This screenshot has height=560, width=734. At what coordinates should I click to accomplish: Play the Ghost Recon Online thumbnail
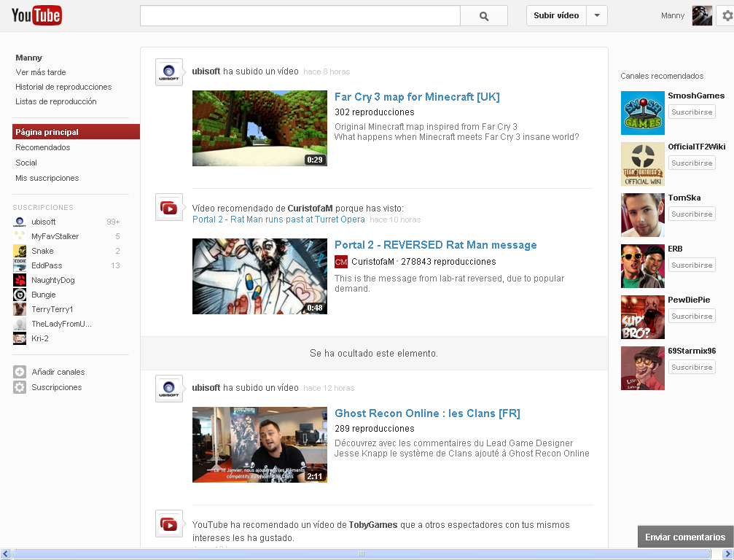pyautogui.click(x=259, y=445)
